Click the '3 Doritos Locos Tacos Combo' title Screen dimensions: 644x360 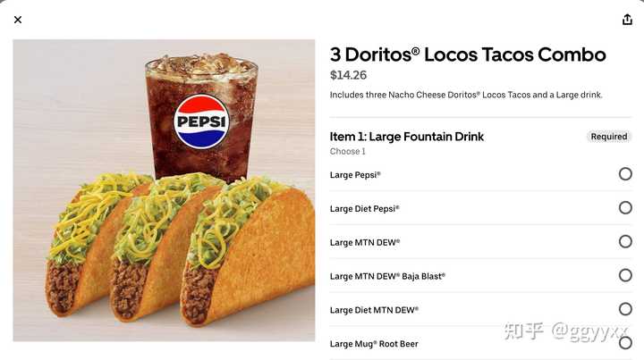(468, 54)
